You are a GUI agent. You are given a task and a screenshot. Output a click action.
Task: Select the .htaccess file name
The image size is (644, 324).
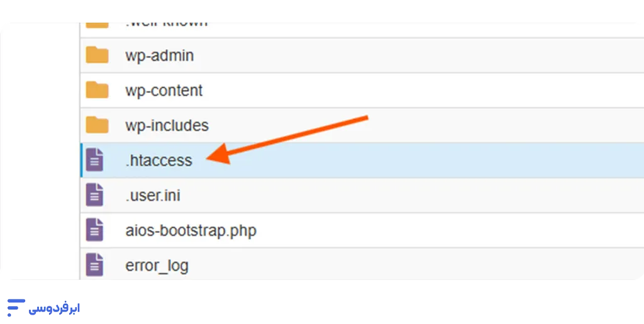point(158,160)
